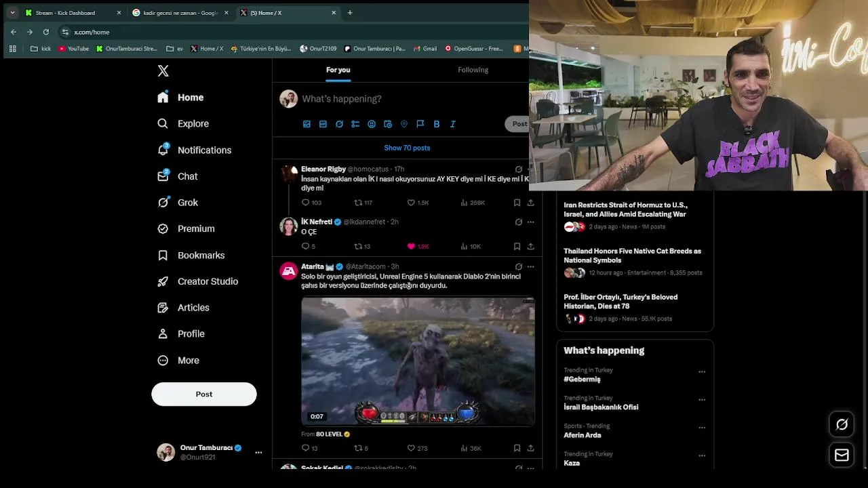Reply to Atarita's post
Image resolution: width=868 pixels, height=488 pixels.
click(309, 448)
